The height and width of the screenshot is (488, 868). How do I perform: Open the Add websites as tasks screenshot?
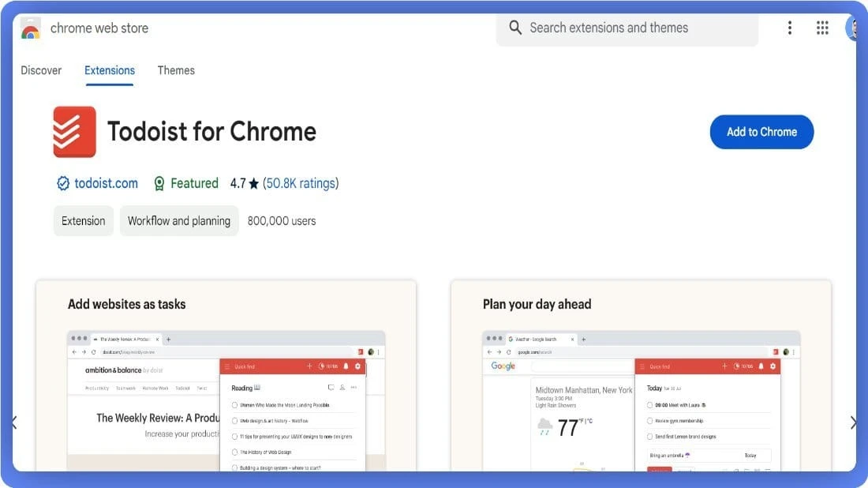226,376
